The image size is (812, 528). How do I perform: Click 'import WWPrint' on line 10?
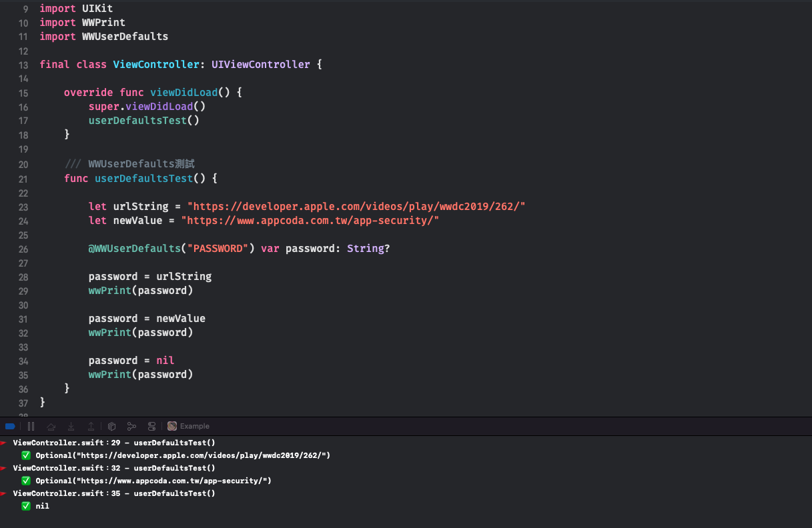click(82, 23)
